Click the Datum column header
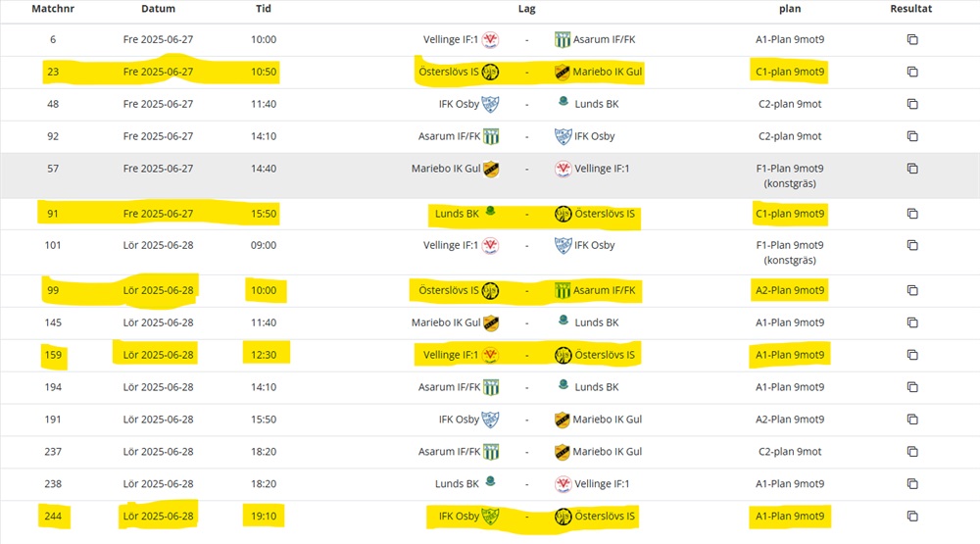Image resolution: width=980 pixels, height=544 pixels. point(158,9)
